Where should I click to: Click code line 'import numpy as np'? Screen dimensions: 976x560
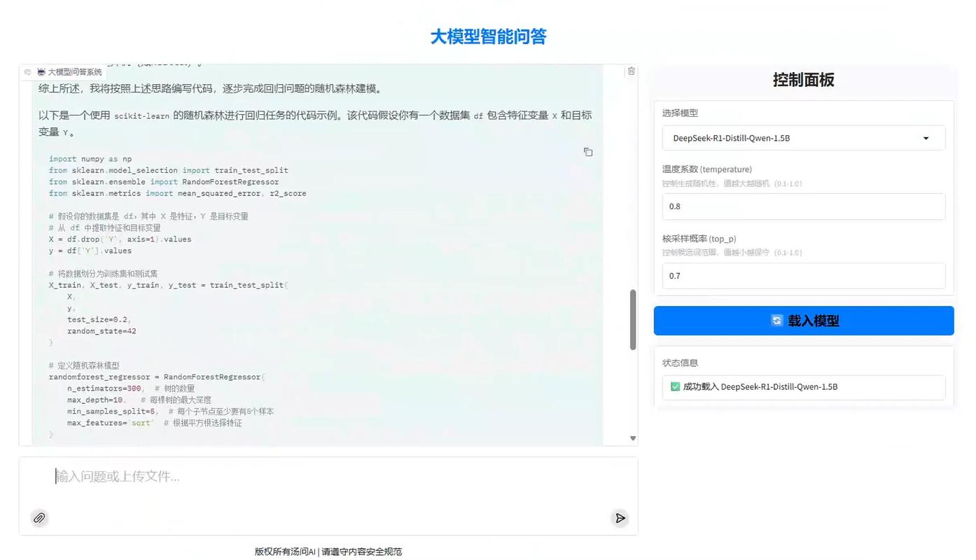coord(90,159)
